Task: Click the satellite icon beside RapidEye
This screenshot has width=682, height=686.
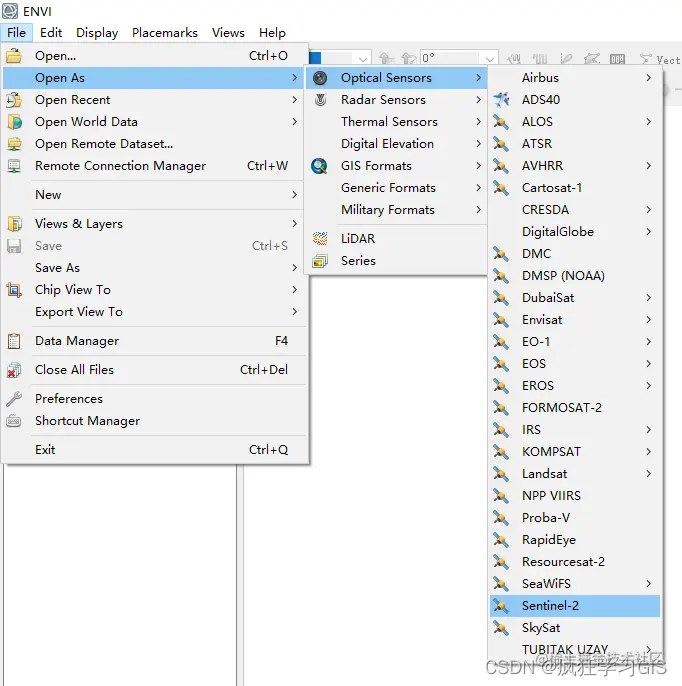Action: coord(501,540)
